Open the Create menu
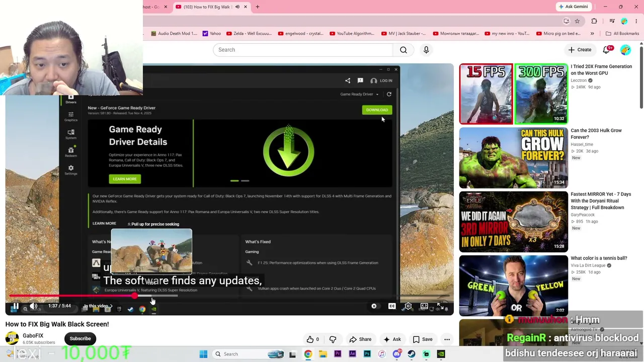Screen dimensions: 644x362 click(580, 50)
